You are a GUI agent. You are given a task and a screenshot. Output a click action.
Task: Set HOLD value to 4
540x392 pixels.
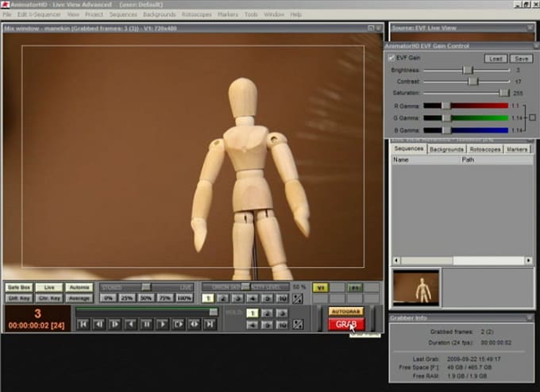coord(253,325)
